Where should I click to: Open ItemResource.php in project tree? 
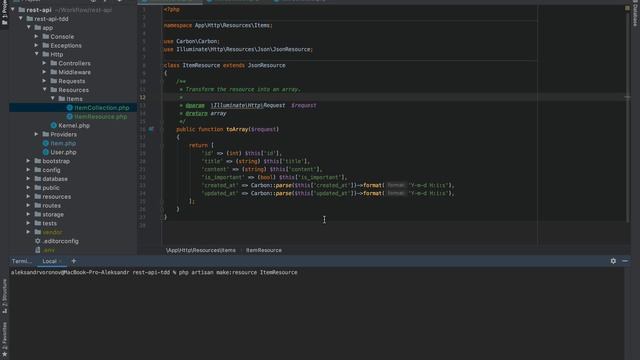pyautogui.click(x=100, y=117)
